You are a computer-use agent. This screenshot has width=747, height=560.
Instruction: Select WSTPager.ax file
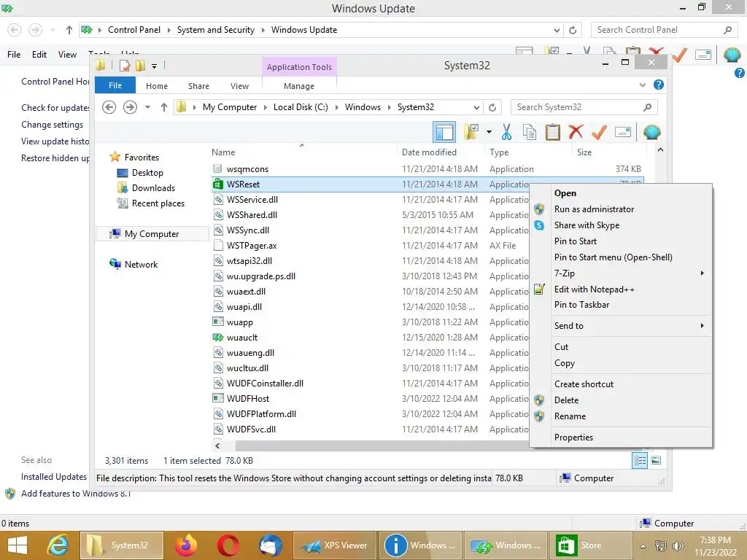pyautogui.click(x=252, y=246)
